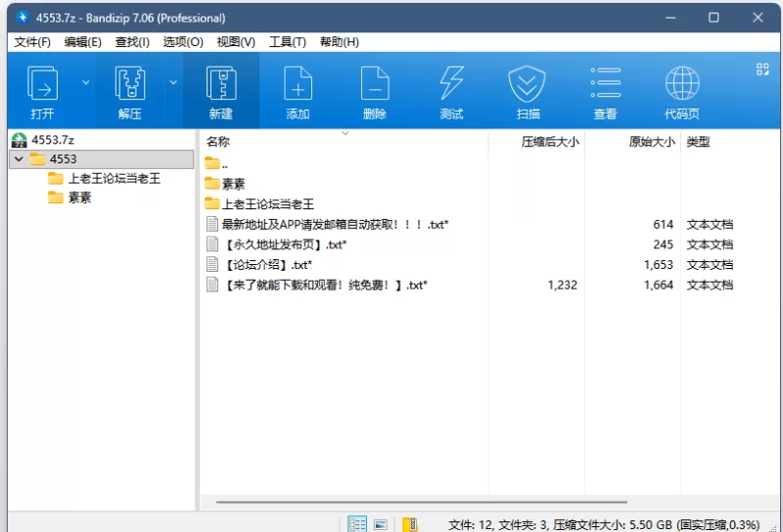Run the 测试 (Test) archive icon
This screenshot has height=532, width=783.
[x=451, y=85]
